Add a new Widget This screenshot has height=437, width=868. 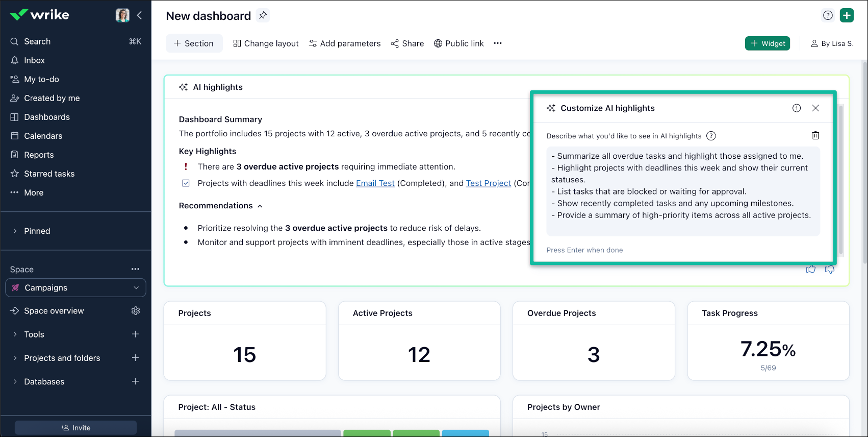[767, 43]
